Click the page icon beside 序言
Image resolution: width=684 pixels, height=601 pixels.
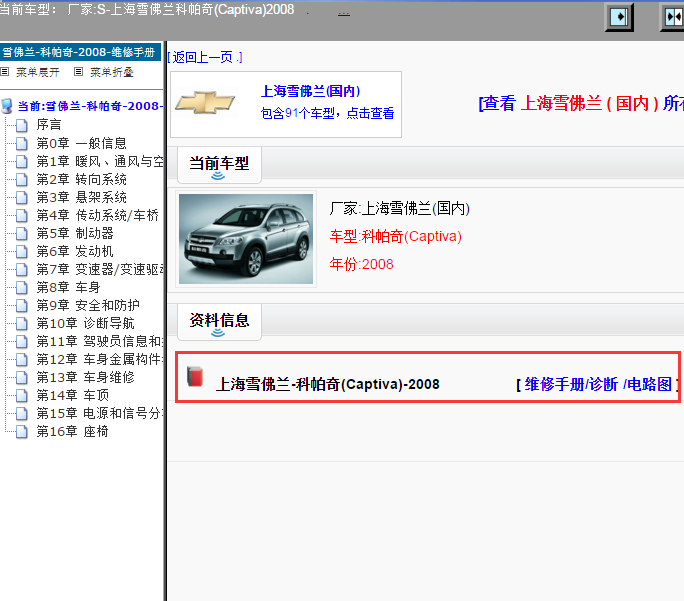coord(22,125)
